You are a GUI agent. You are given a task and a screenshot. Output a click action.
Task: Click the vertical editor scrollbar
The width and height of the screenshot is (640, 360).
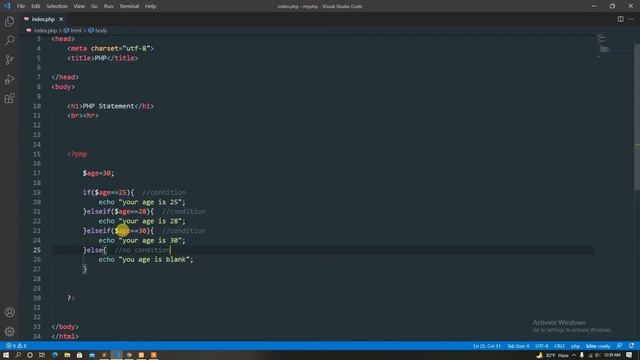click(x=637, y=118)
